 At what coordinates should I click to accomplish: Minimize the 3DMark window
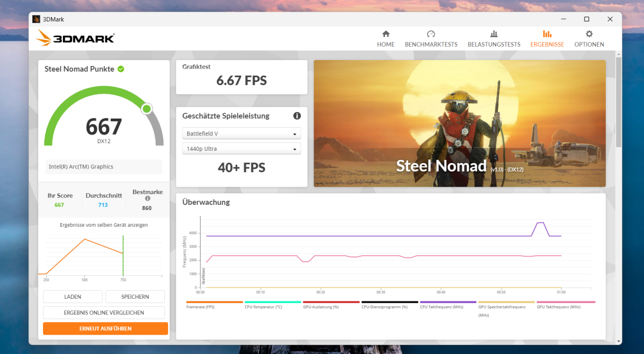pos(563,19)
